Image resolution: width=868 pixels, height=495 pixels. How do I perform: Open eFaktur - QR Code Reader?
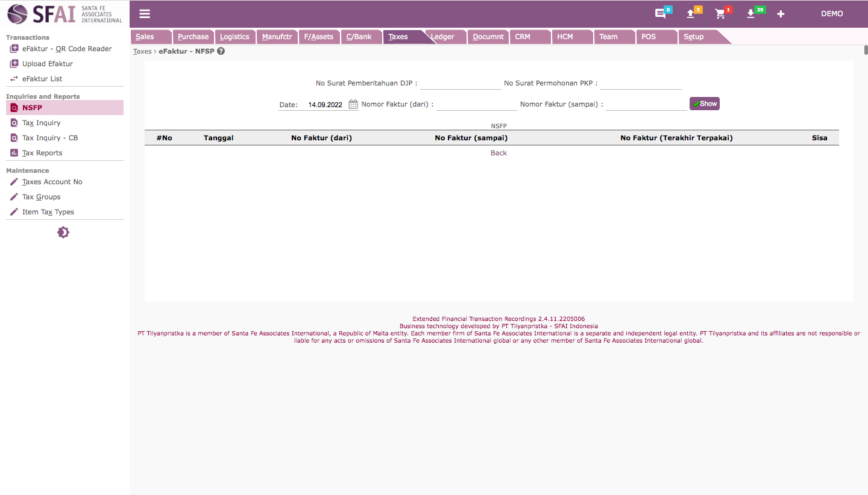(66, 49)
